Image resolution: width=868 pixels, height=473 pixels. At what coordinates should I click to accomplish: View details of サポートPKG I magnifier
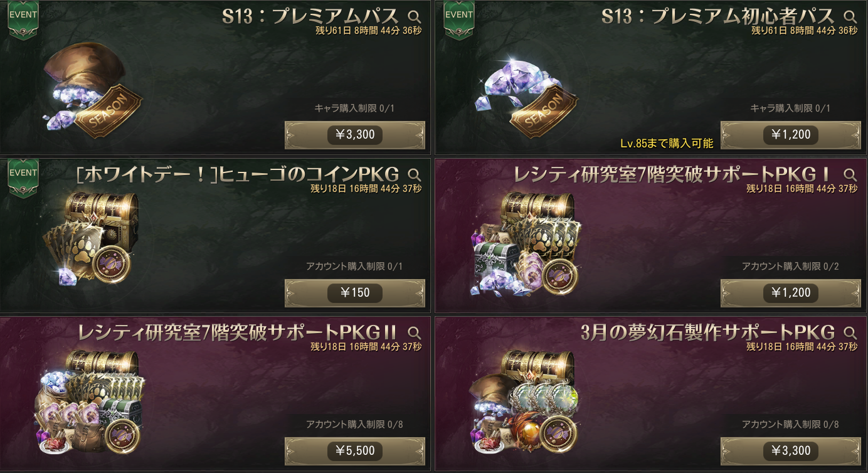click(850, 174)
